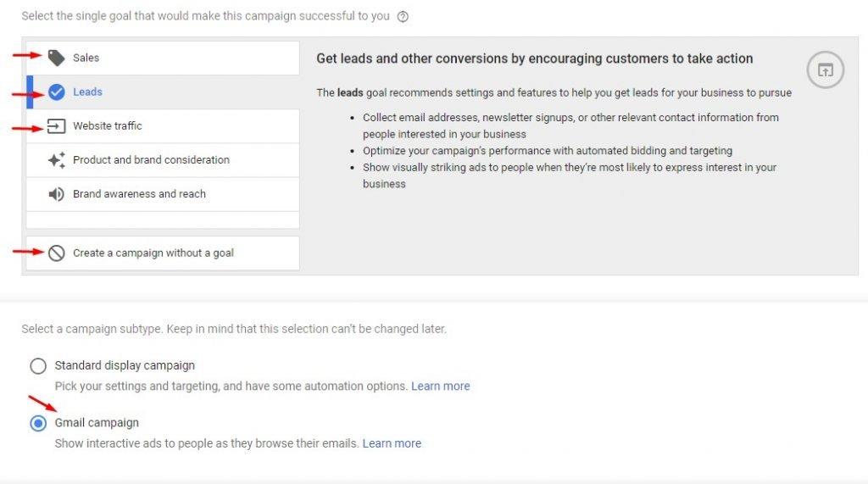
Task: Pick the Product and brand consideration goal
Action: pos(163,160)
